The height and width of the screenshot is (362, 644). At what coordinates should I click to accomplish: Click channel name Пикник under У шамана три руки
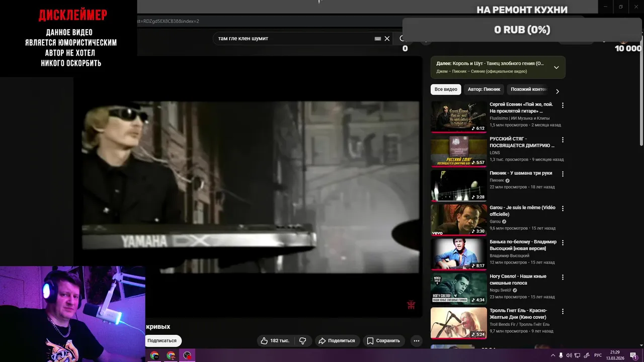(x=497, y=180)
